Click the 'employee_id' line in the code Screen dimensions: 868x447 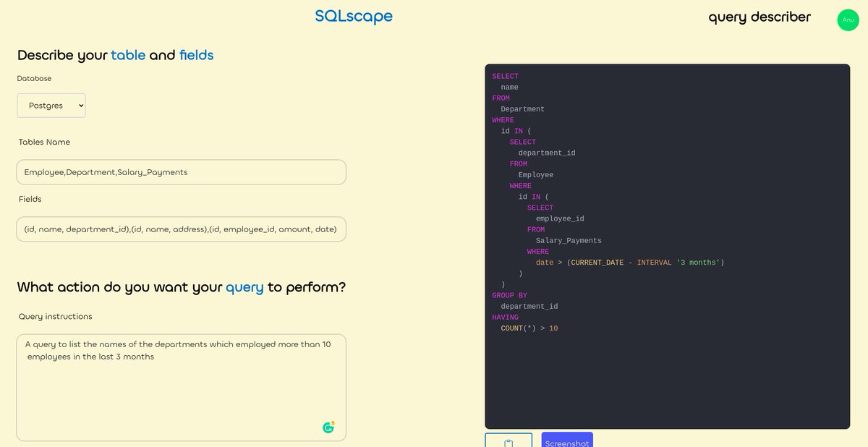(x=560, y=218)
